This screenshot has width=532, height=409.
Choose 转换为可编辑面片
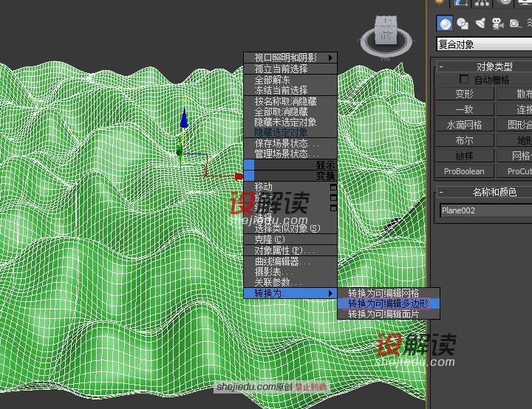389,314
